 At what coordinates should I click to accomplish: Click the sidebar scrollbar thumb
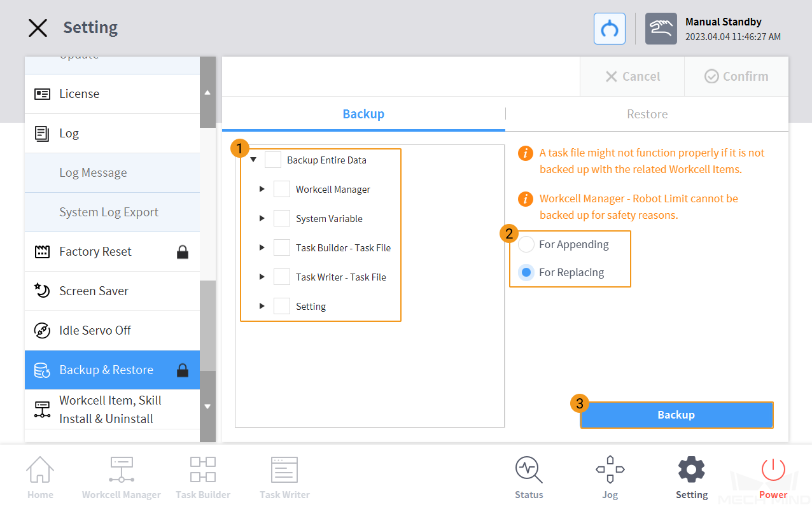pyautogui.click(x=207, y=326)
